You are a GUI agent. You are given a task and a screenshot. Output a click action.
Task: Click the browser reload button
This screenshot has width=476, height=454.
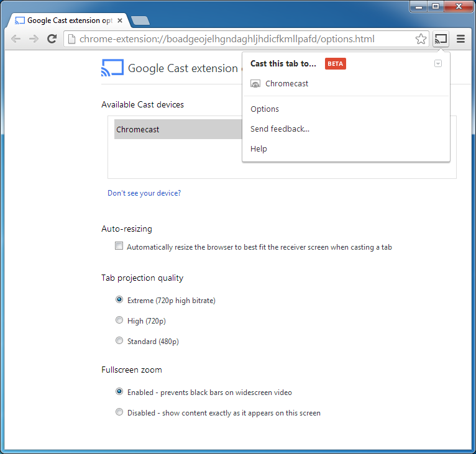tap(52, 39)
